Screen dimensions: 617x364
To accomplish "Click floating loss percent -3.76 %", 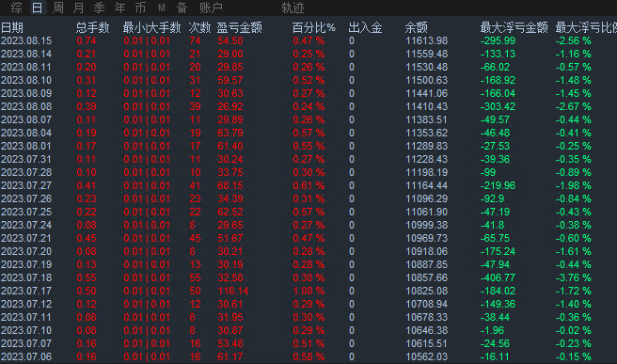I will coord(574,277).
